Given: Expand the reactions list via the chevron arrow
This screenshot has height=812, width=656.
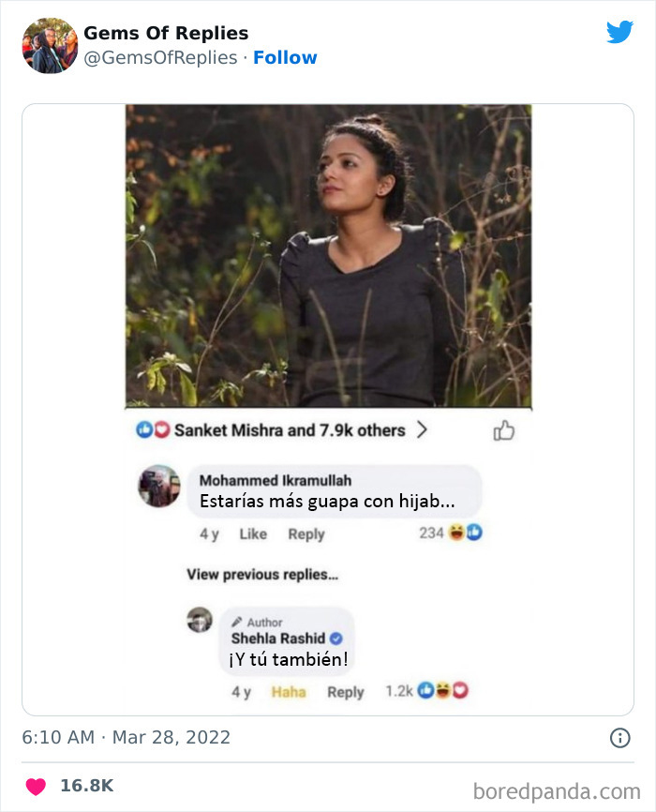Looking at the screenshot, I should click(424, 429).
